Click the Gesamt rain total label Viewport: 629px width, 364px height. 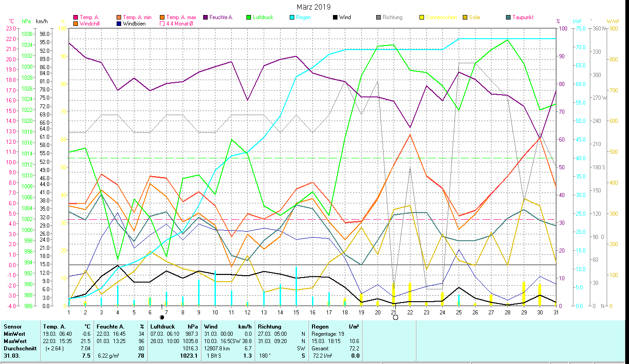[321, 348]
